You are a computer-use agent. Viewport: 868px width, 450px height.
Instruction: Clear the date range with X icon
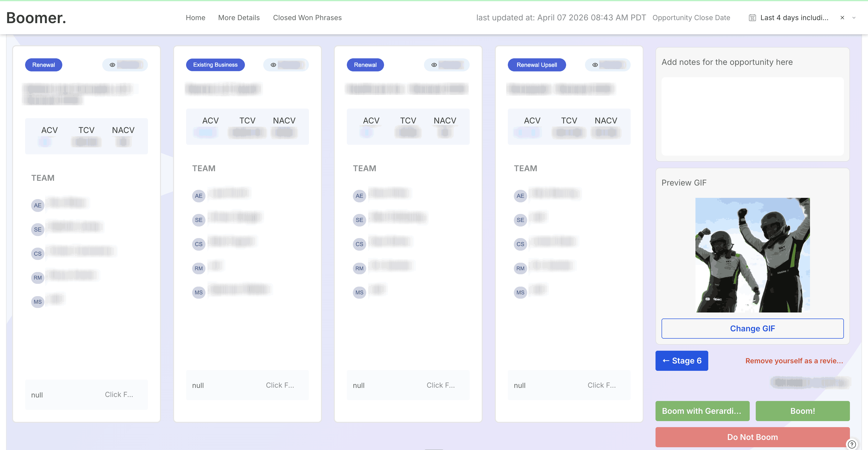click(x=842, y=18)
